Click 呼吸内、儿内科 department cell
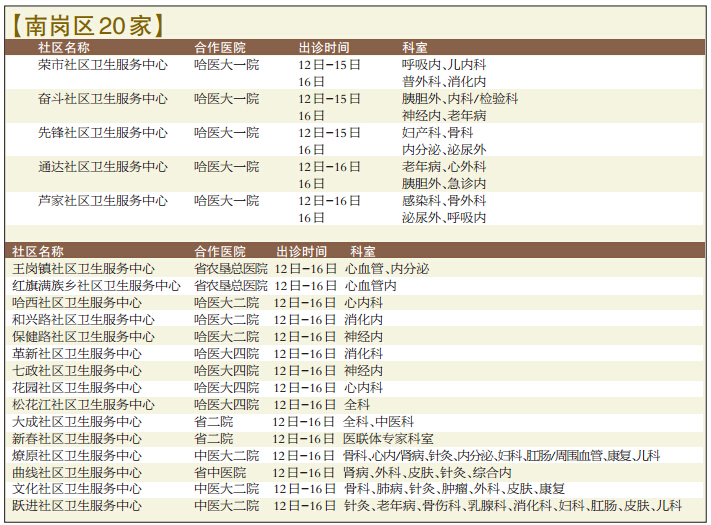 tap(444, 65)
